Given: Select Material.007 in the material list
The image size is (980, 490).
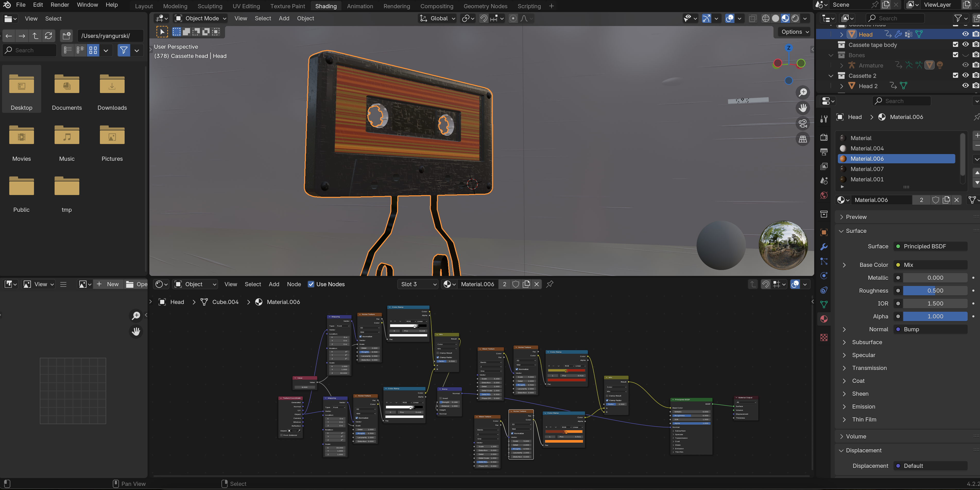Looking at the screenshot, I should tap(867, 169).
